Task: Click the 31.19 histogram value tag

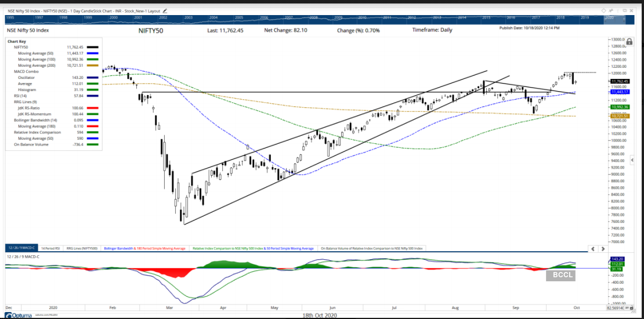Action: click(x=618, y=269)
